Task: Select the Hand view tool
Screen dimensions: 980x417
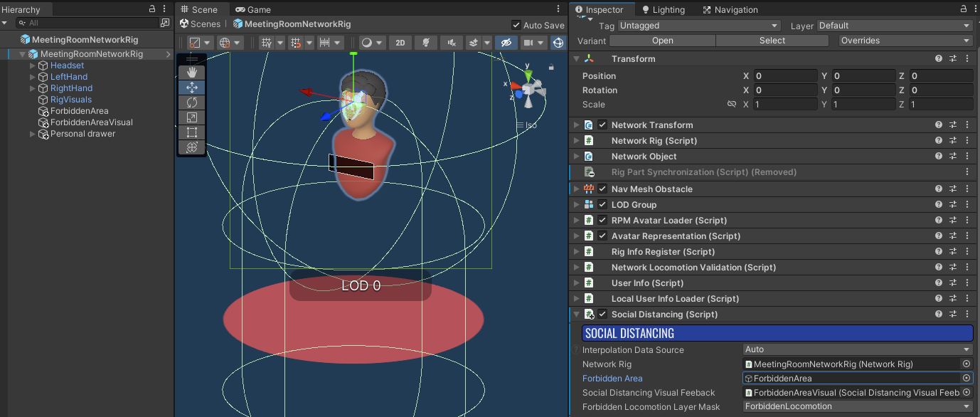Action: coord(191,72)
